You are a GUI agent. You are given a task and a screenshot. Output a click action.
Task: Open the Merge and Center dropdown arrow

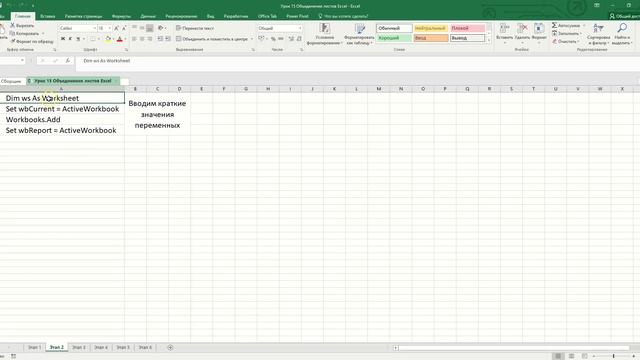tap(252, 39)
